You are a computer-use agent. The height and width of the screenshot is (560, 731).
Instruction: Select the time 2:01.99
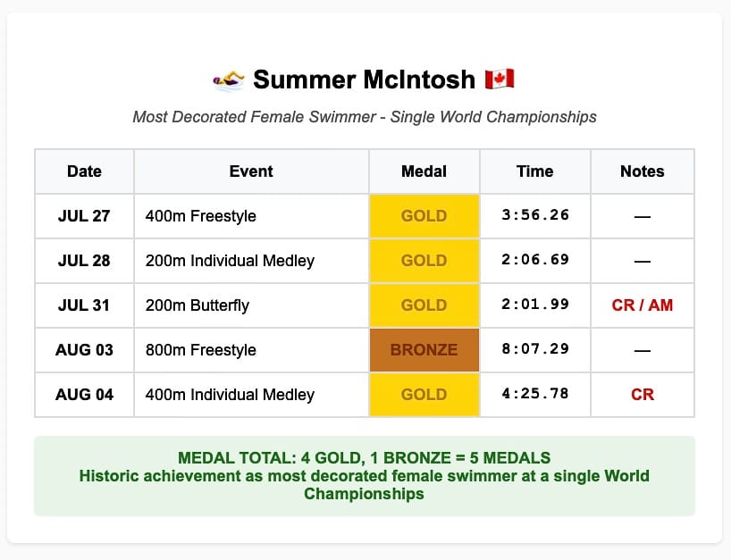535,305
